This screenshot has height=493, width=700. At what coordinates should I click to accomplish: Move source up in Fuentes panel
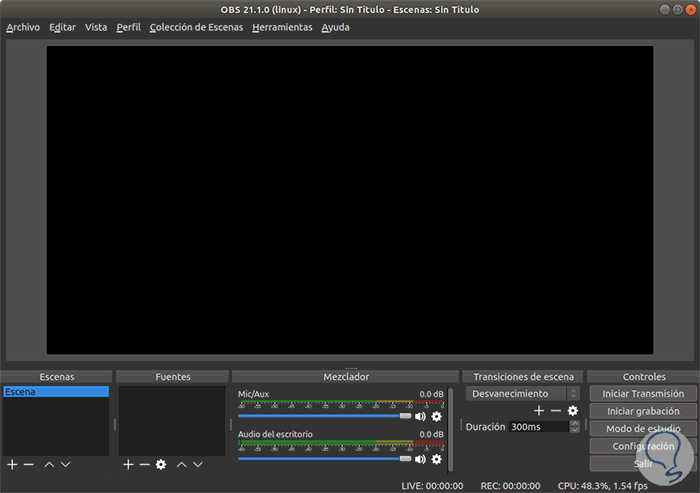[x=181, y=465]
